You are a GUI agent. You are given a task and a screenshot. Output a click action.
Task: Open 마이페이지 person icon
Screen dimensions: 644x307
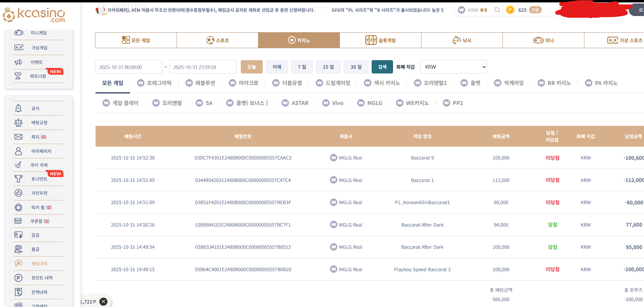[x=18, y=151]
